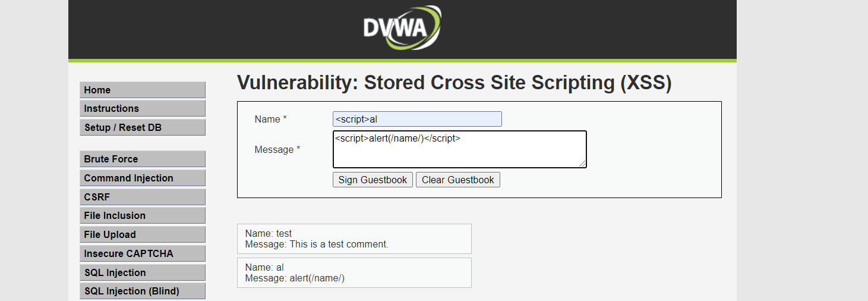Viewport: 868px width, 301px height.
Task: Select Brute Force in sidebar
Action: [x=143, y=159]
